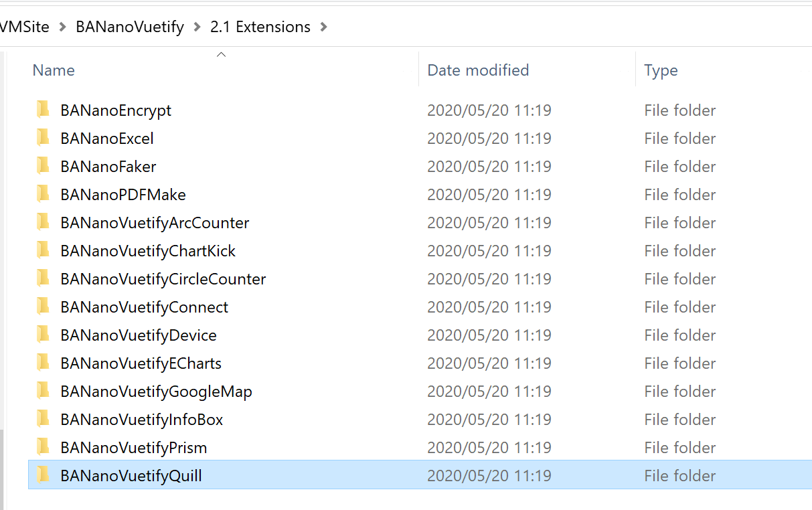Screen dimensions: 812x510
Task: Click the BANanoEncrypt folder icon
Action: coord(43,110)
